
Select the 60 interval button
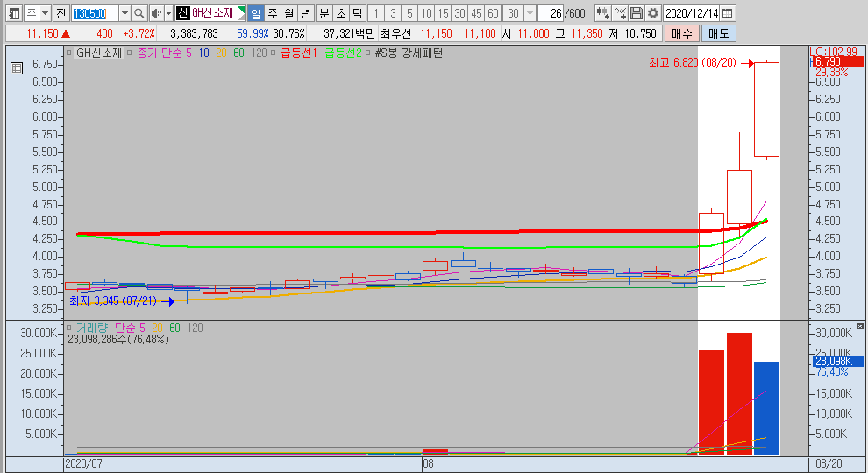[x=493, y=13]
